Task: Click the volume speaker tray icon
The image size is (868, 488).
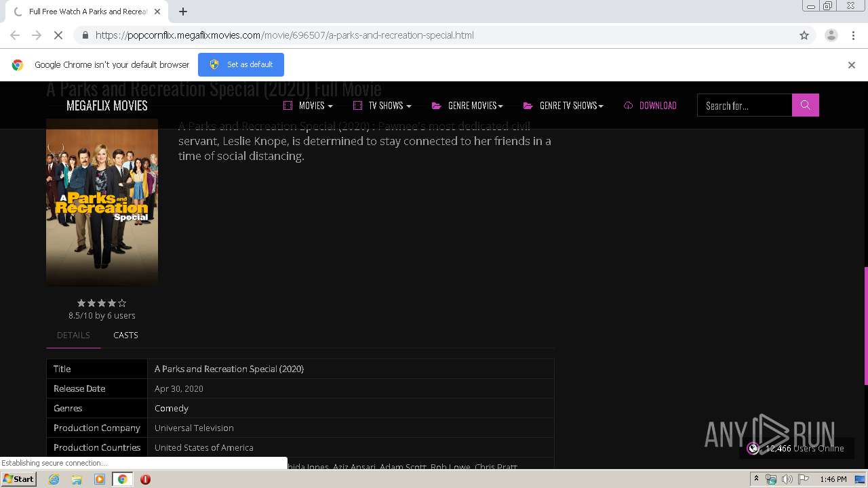Action: pyautogui.click(x=787, y=479)
